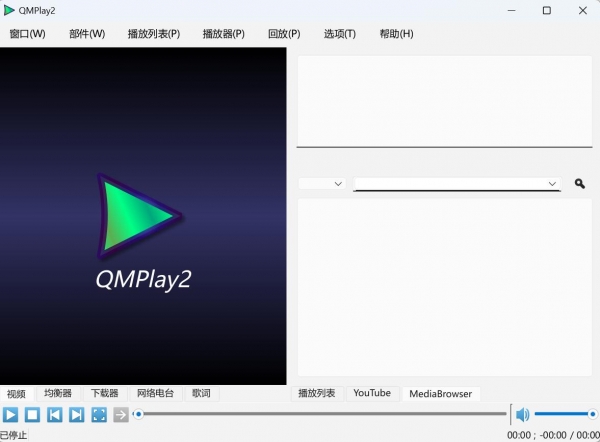Click the MediaBrowser results list area
Viewport: 600px width, 442px height.
pyautogui.click(x=445, y=287)
